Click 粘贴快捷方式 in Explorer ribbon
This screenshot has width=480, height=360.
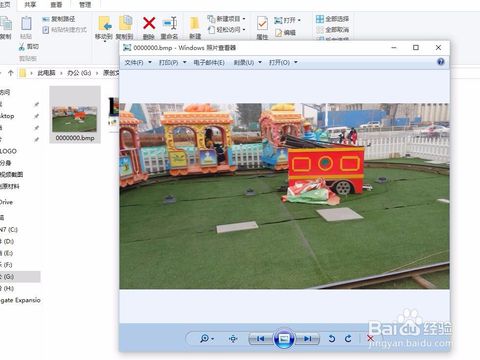65,30
